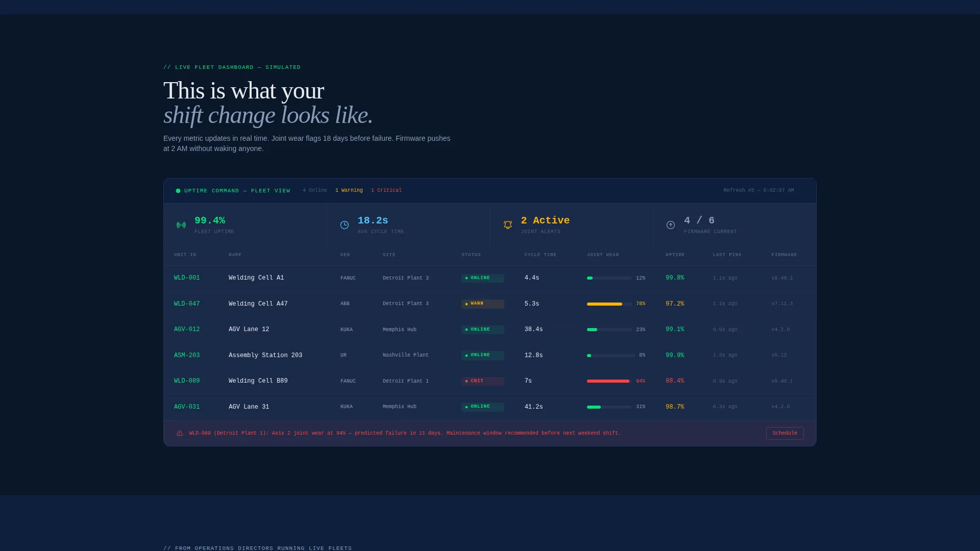Click the firmware current upload icon
Viewport: 980px width, 551px height.
(671, 225)
